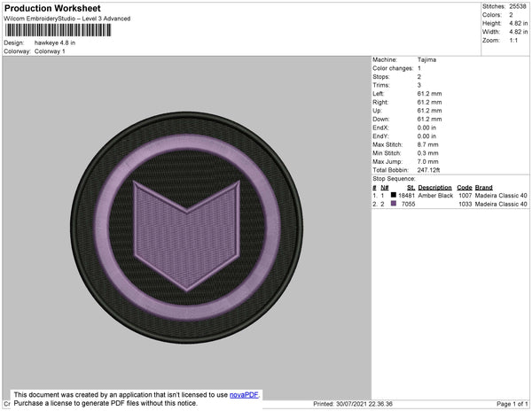This screenshot has width=532, height=411.
Task: Open the novaPDF link
Action: [244, 395]
